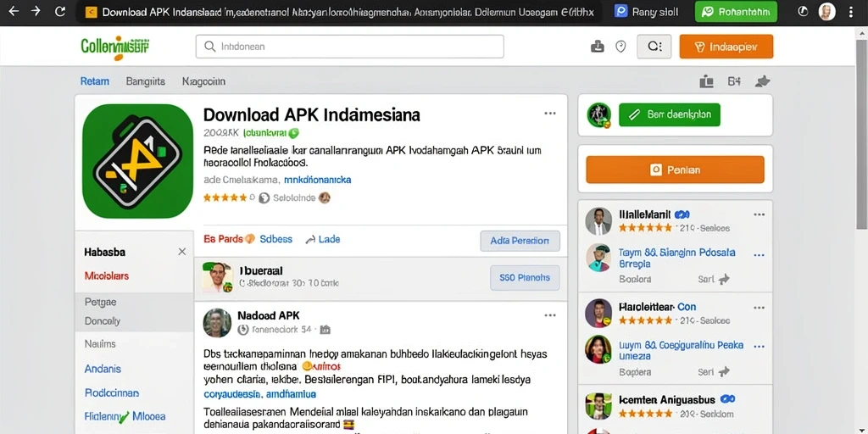Select 'Doncelly' in the sidebar
The height and width of the screenshot is (434, 868).
pyautogui.click(x=103, y=321)
